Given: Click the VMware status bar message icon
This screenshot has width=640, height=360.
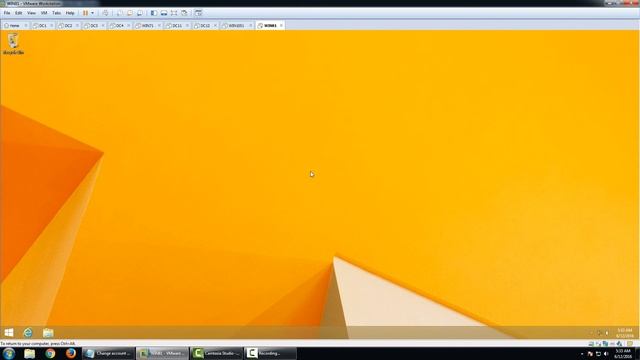Looking at the screenshot, I should (630, 344).
